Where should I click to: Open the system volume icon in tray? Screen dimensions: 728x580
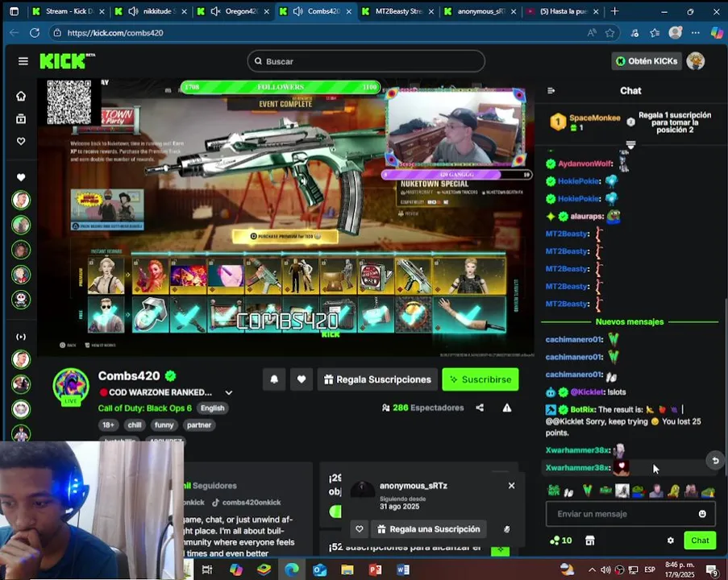[606, 570]
